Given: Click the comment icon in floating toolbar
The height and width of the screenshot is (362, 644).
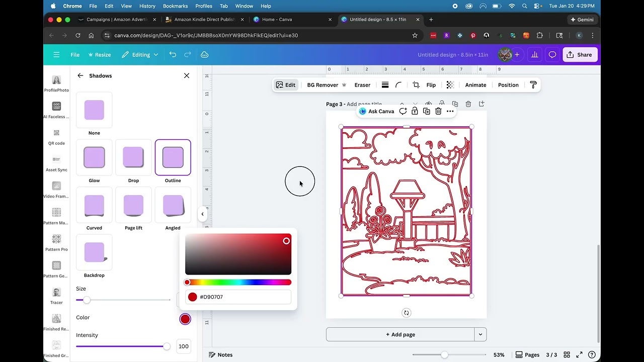Looking at the screenshot, I should (403, 111).
